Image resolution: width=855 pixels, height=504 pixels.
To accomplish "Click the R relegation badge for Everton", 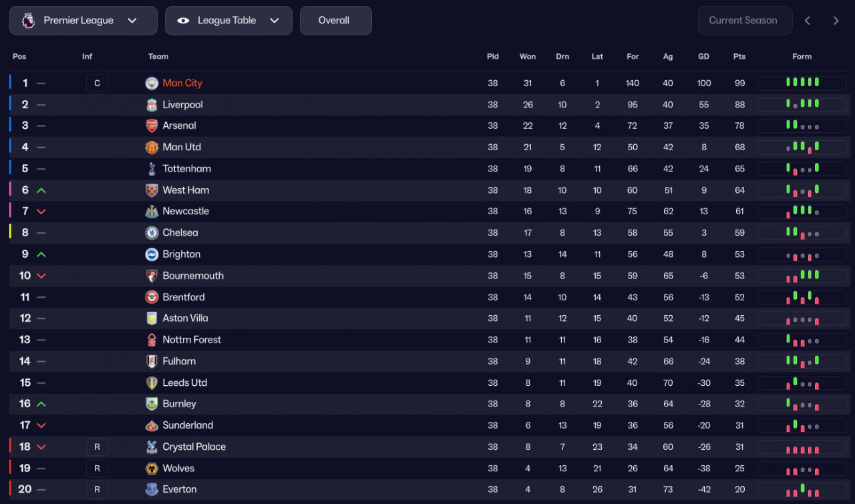I will (x=97, y=490).
